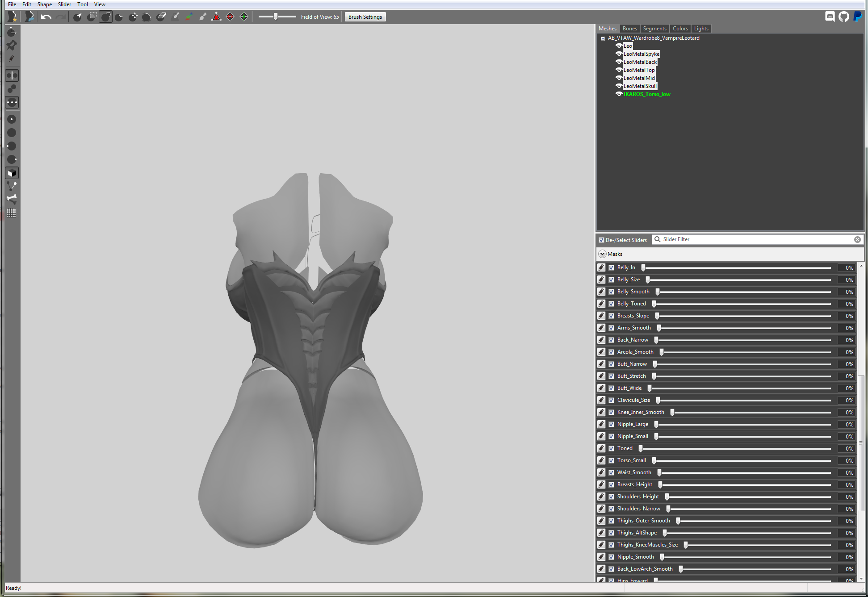This screenshot has width=868, height=597.
Task: Click the pin-shaped icon in sidebar
Action: tap(12, 45)
